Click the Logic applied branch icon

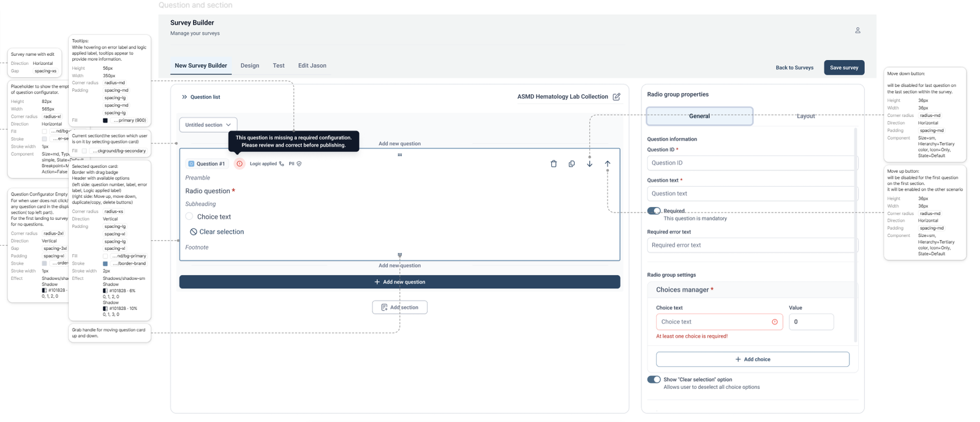[x=282, y=164]
